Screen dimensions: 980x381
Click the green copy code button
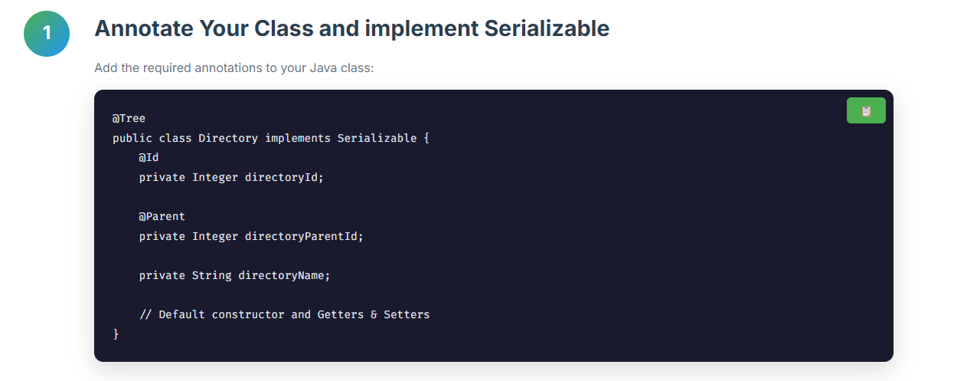click(x=866, y=110)
